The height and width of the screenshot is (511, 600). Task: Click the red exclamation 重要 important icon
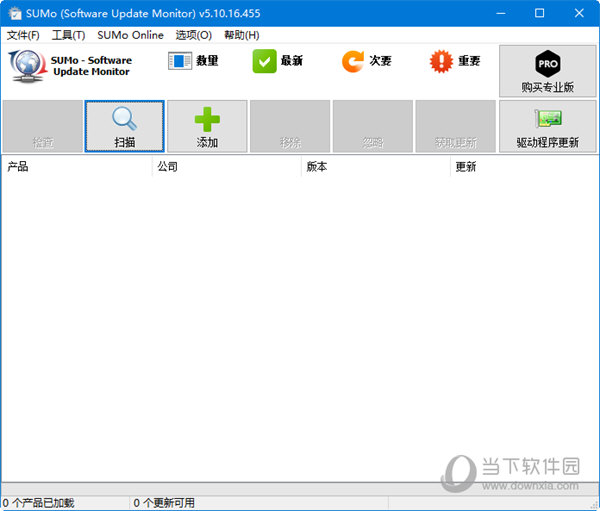(x=441, y=61)
